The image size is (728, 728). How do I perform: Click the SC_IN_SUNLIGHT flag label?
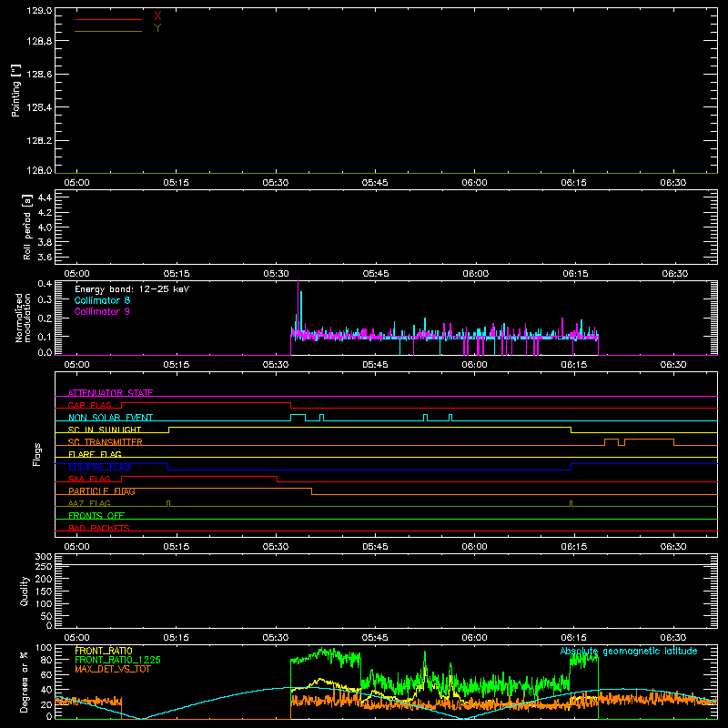click(105, 430)
